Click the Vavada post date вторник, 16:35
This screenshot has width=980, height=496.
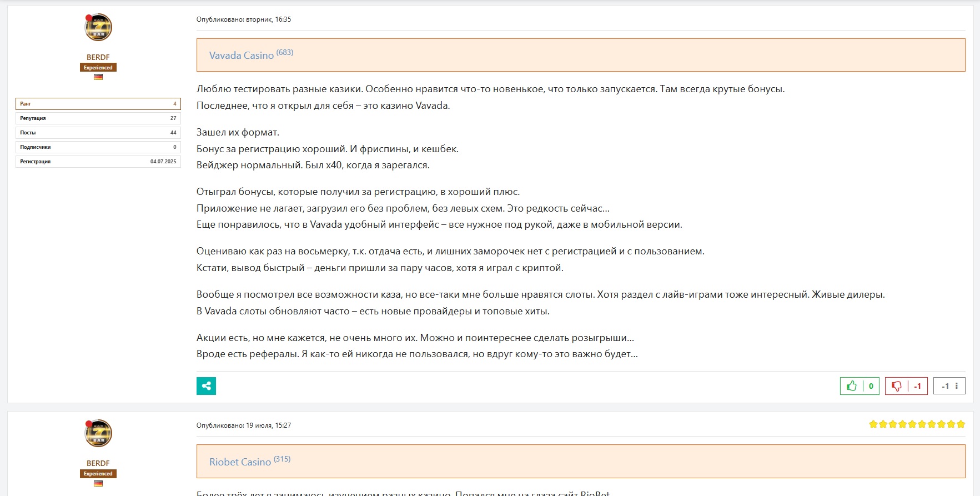tap(268, 19)
